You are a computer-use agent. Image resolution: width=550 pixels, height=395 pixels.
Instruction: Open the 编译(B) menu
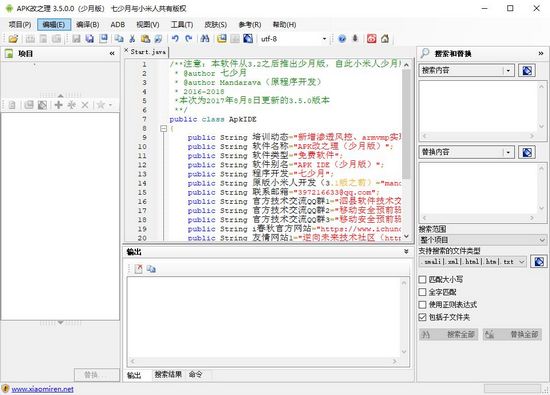coord(88,25)
